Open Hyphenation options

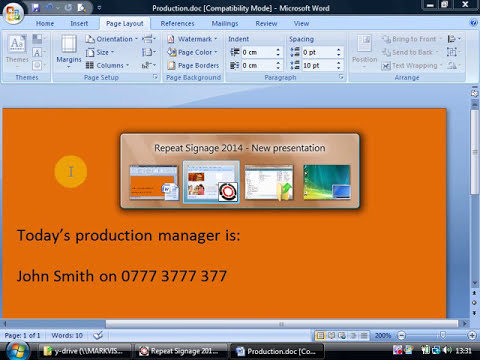pyautogui.click(x=149, y=65)
